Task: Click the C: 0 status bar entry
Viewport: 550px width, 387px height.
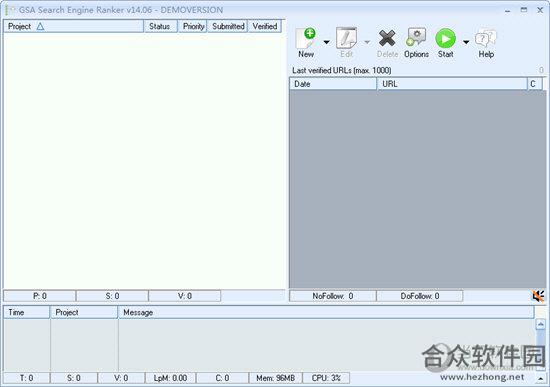Action: [222, 378]
